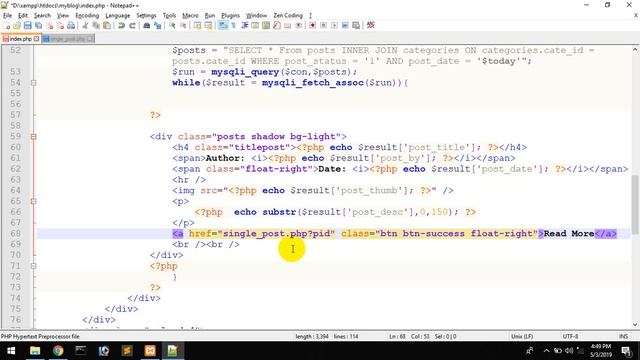Image resolution: width=640 pixels, height=360 pixels.
Task: Click the INS indicator in the status bar
Action: (x=623, y=336)
